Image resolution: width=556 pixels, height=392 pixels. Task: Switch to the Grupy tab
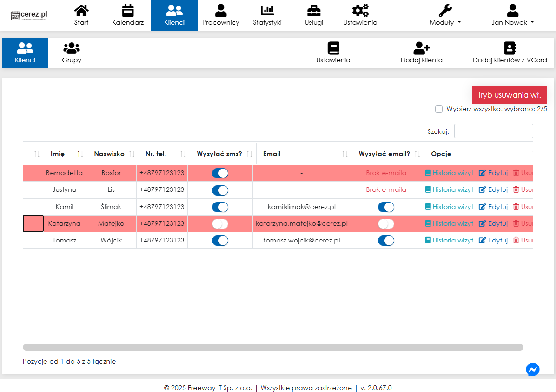(x=72, y=53)
